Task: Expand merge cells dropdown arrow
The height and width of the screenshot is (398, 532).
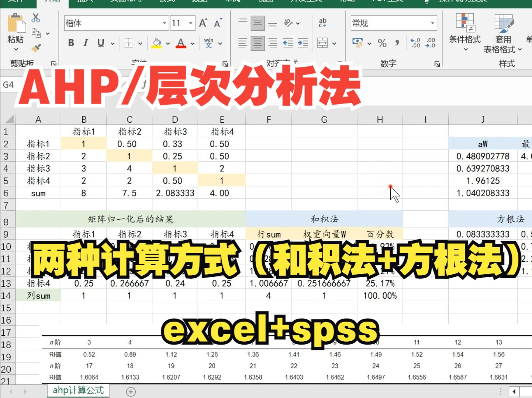Action: pyautogui.click(x=334, y=43)
